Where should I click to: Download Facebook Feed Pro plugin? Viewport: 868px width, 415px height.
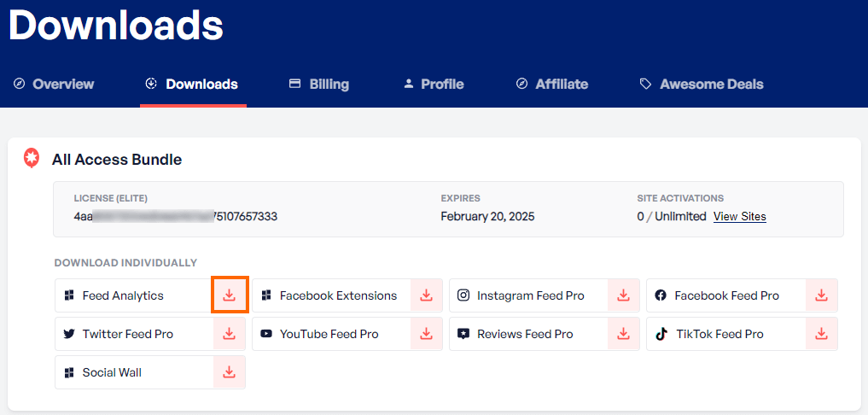[821, 295]
